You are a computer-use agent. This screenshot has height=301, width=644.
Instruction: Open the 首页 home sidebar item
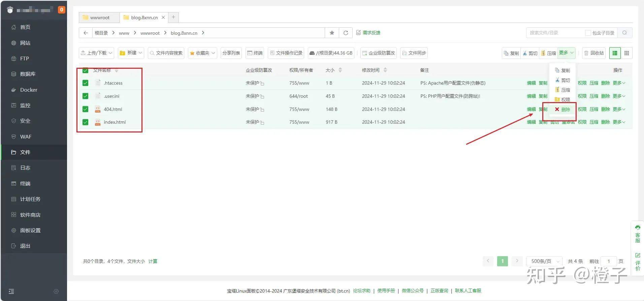pos(25,27)
